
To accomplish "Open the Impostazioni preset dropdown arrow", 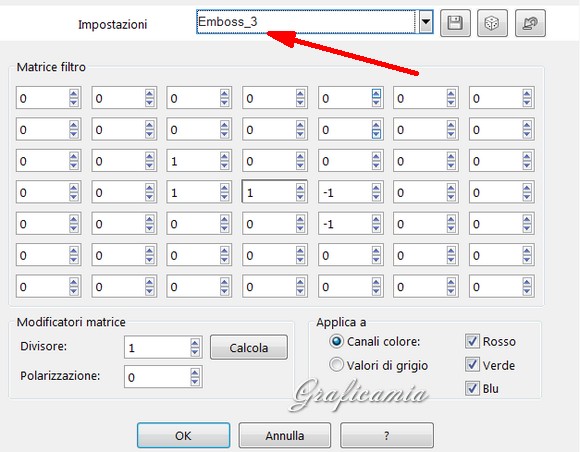I will (426, 22).
